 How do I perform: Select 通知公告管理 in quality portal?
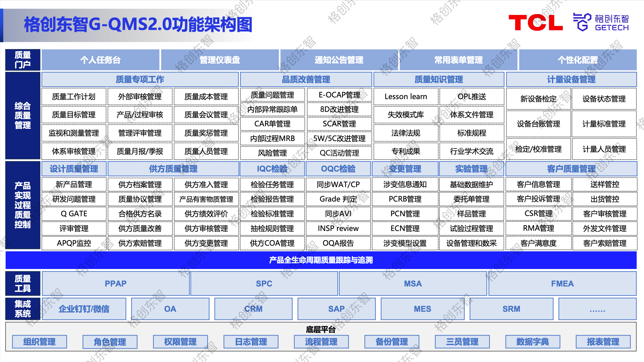click(x=339, y=60)
